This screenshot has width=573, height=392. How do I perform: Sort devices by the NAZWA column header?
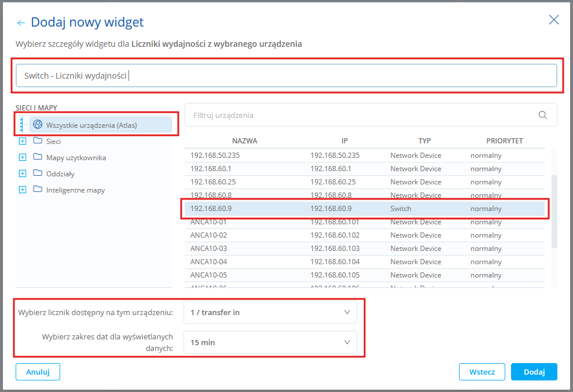click(x=244, y=140)
